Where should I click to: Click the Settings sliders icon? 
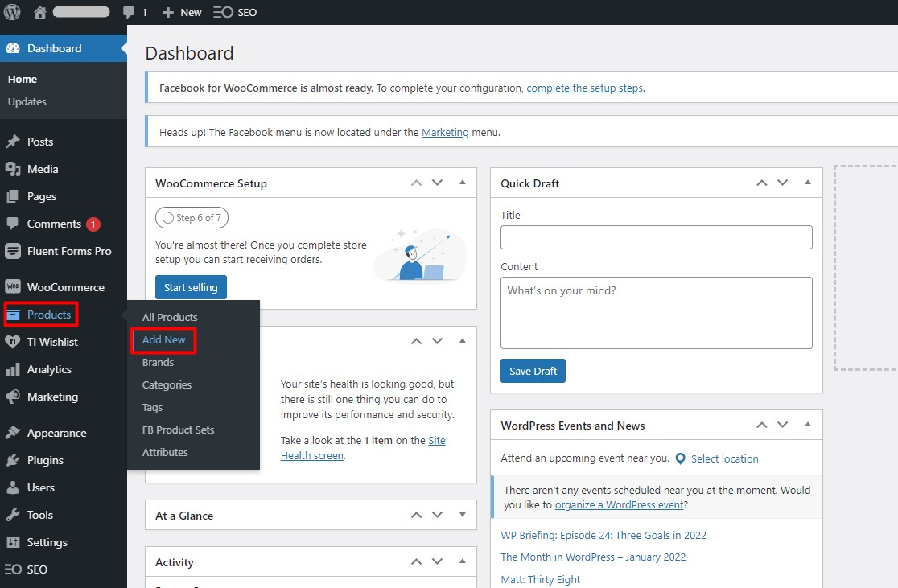coord(13,541)
